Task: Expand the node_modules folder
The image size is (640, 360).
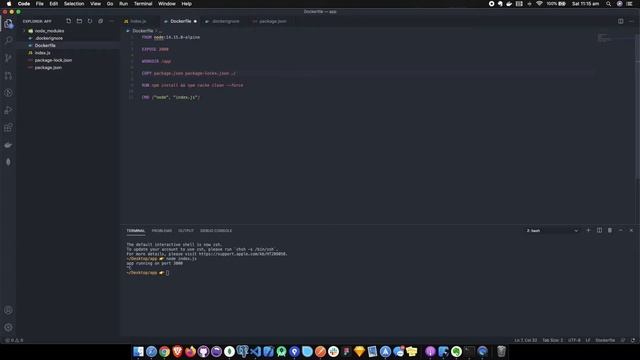Action: click(49, 31)
